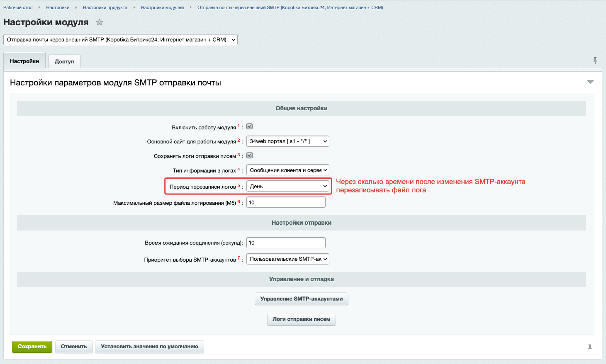This screenshot has height=364, width=606.
Task: Click 'Время ожидания соединения (секунд)' label
Action: click(x=194, y=243)
